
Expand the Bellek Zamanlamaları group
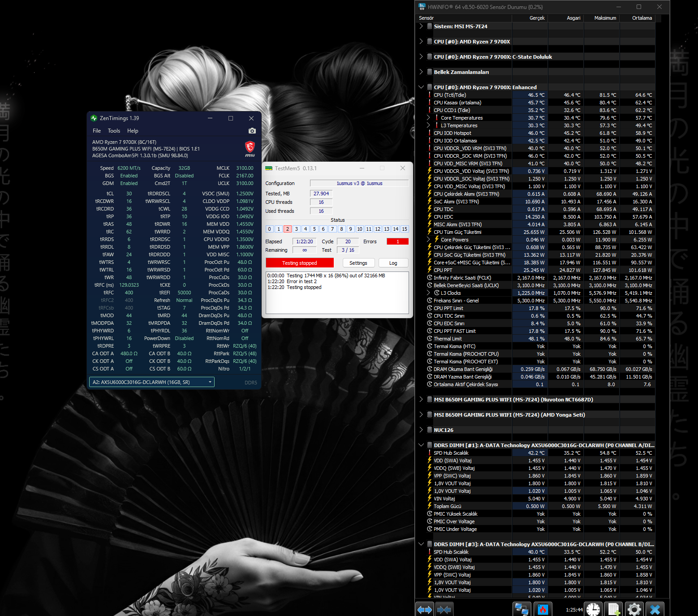pos(421,72)
